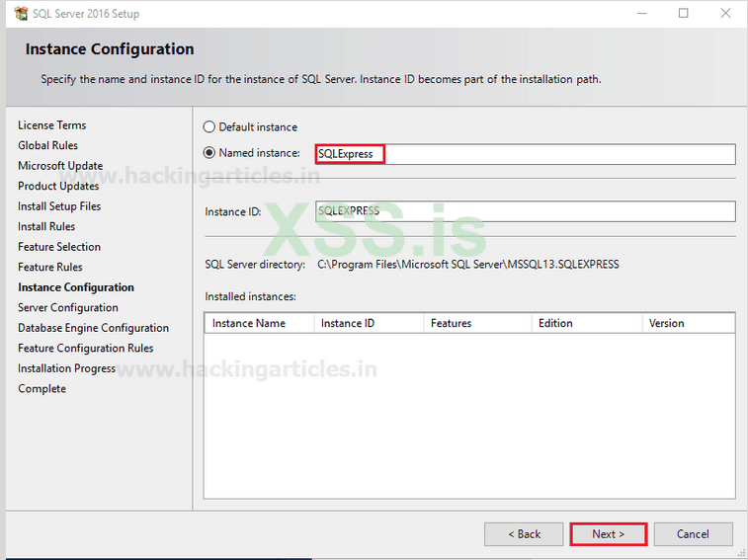
Task: Select the Feature Selection step
Action: pos(59,247)
